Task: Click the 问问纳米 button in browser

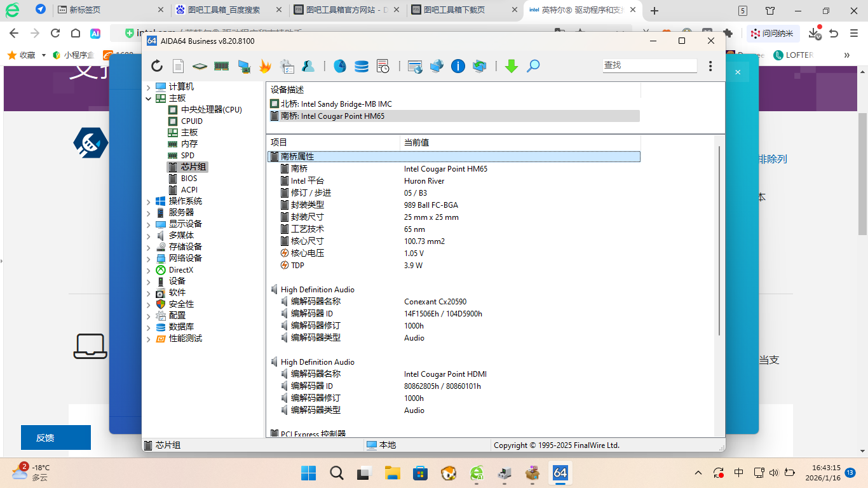Action: (x=771, y=34)
